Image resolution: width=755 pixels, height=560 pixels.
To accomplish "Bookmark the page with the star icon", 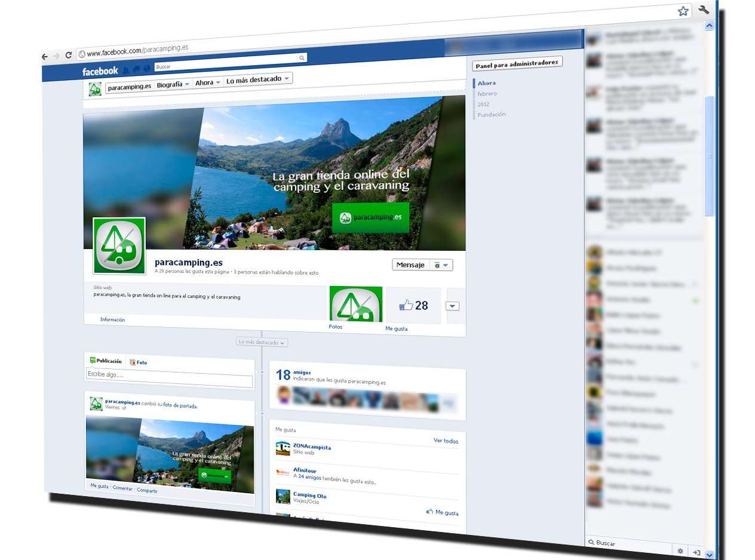I will pyautogui.click(x=683, y=11).
